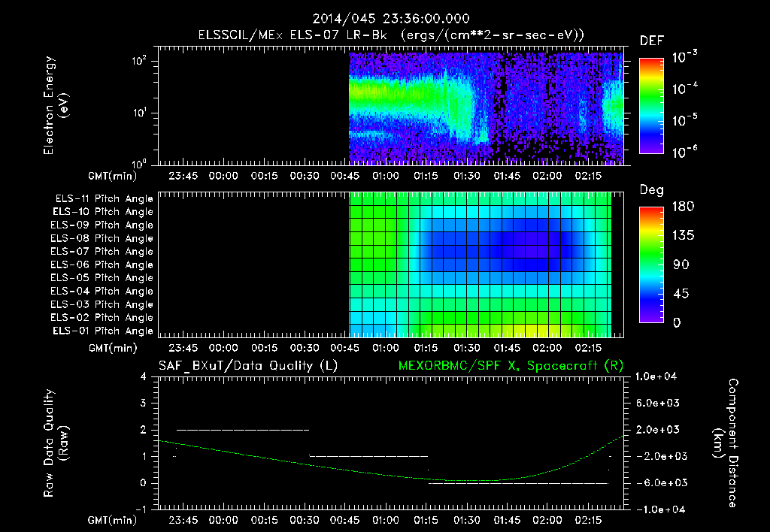Click the 1.0e+04 distance tick label
This screenshot has height=532, width=770.
pos(656,376)
